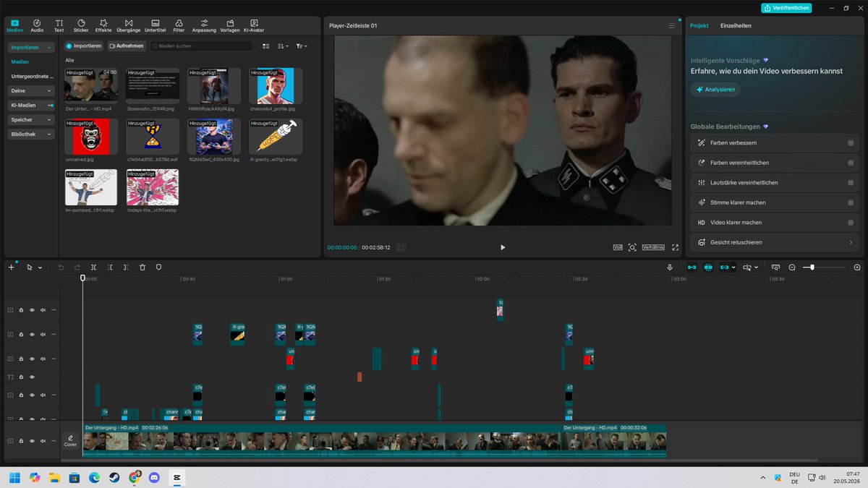This screenshot has height=488, width=868.
Task: Open the Übergänge transitions tab
Action: point(129,25)
